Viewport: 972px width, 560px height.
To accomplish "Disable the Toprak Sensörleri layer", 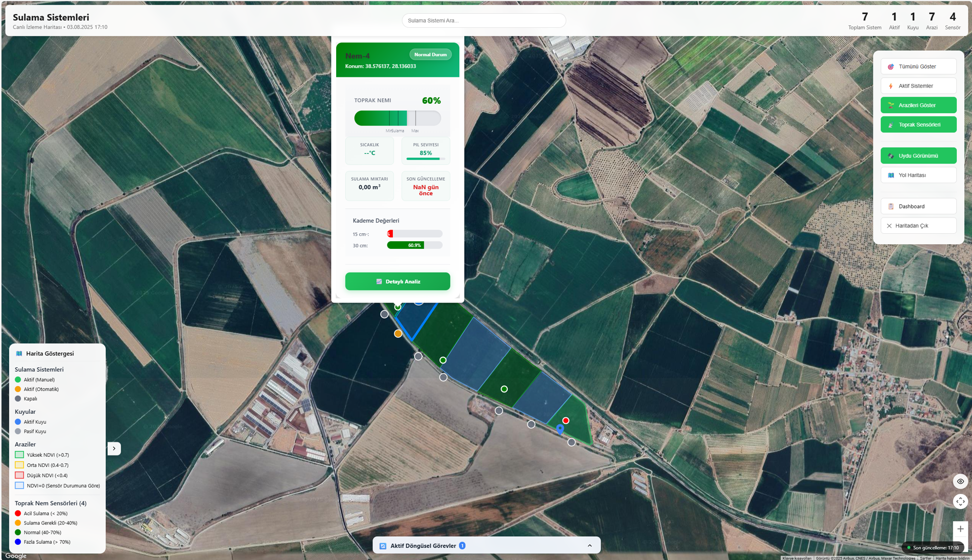I will (918, 124).
